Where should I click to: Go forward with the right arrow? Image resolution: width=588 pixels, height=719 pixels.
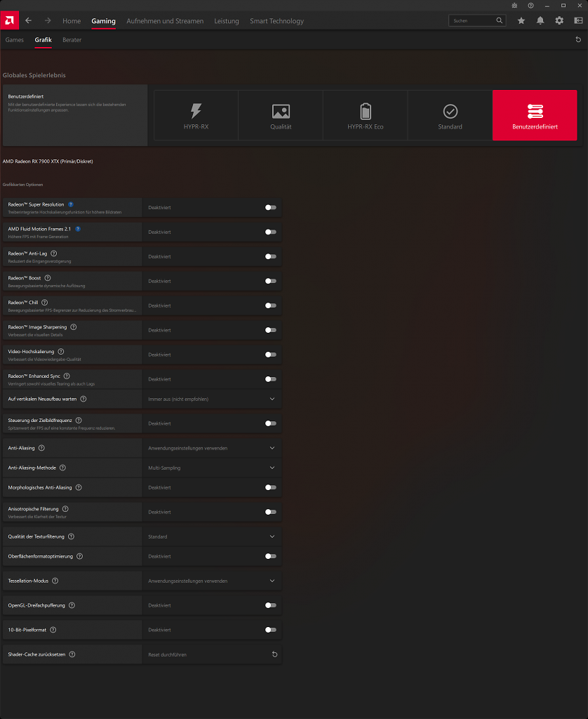(x=48, y=20)
